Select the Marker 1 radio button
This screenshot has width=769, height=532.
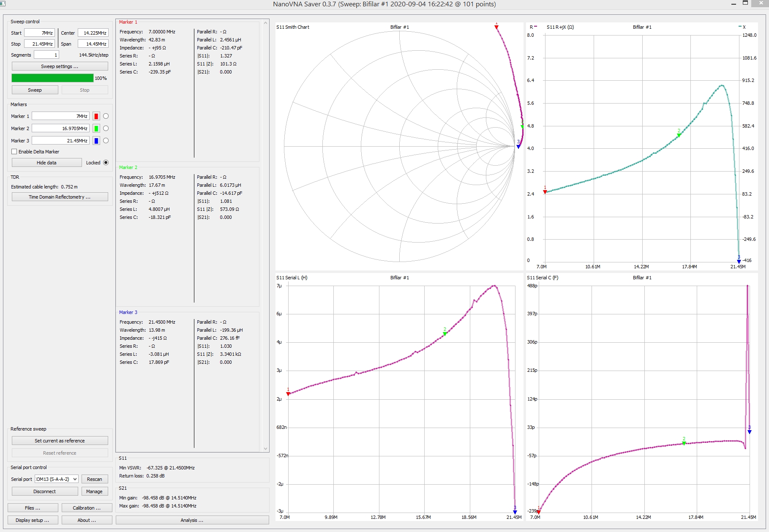tap(106, 116)
